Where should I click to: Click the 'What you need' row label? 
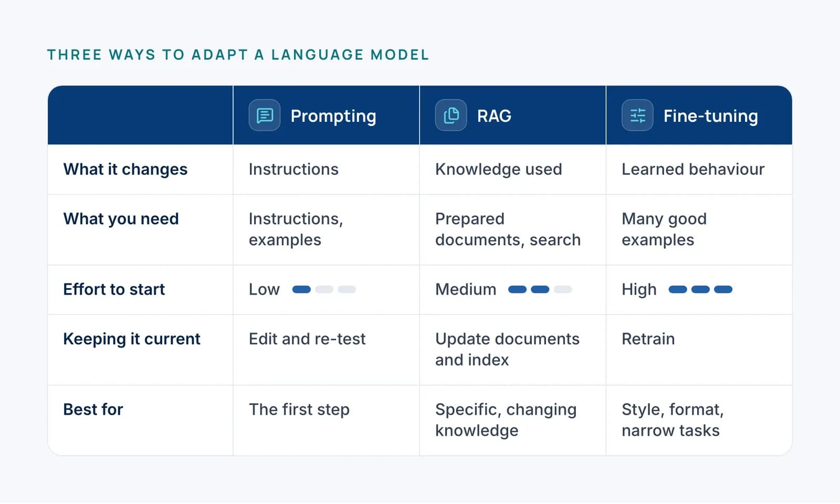(121, 218)
